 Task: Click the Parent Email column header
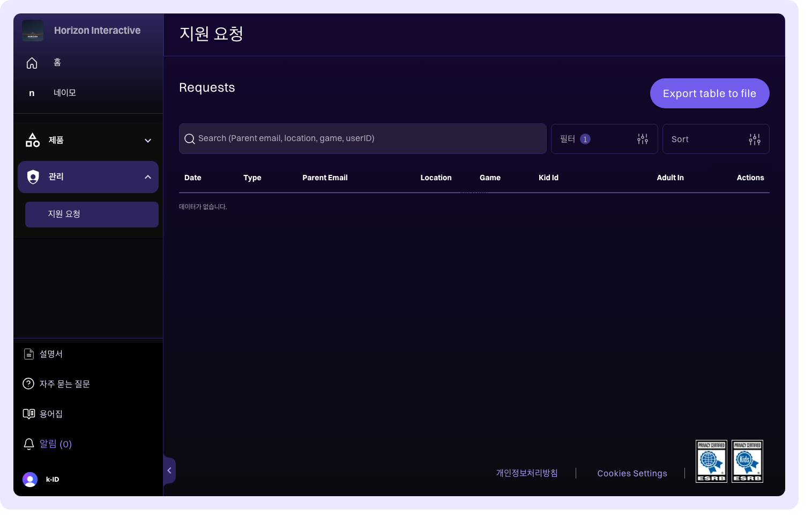click(x=325, y=178)
